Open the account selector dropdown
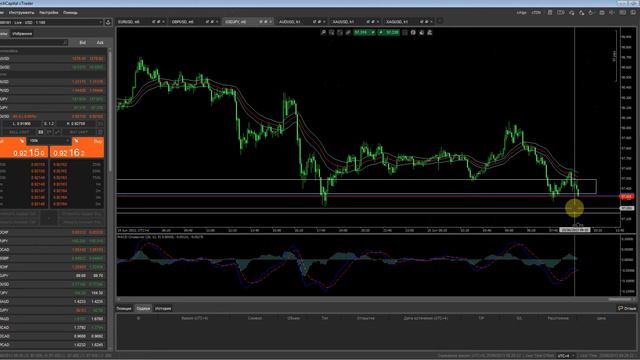Viewport: 640px width, 360px height. 51,22
